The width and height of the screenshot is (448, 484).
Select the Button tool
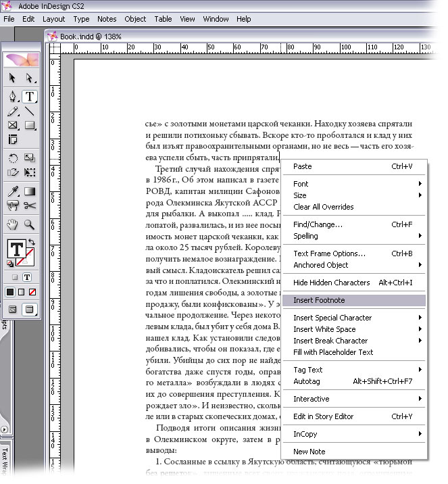click(12, 205)
